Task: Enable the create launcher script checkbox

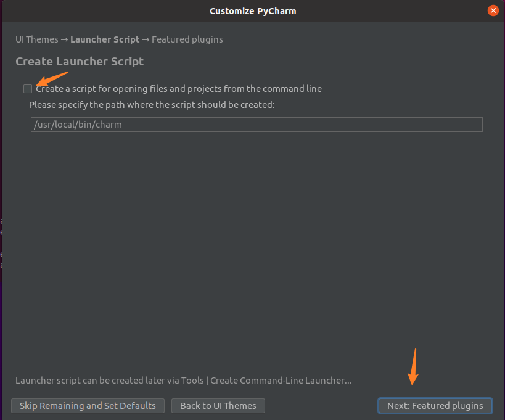Action: 28,89
